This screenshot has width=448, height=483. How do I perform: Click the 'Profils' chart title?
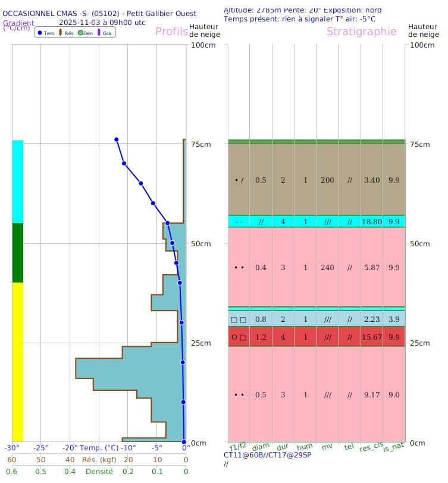tap(171, 32)
